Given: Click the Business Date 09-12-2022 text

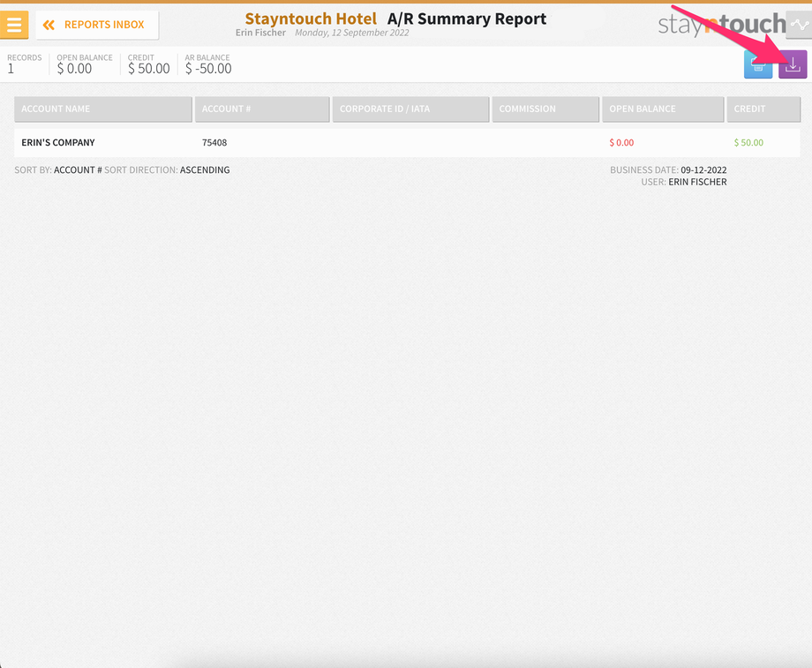Looking at the screenshot, I should 668,169.
